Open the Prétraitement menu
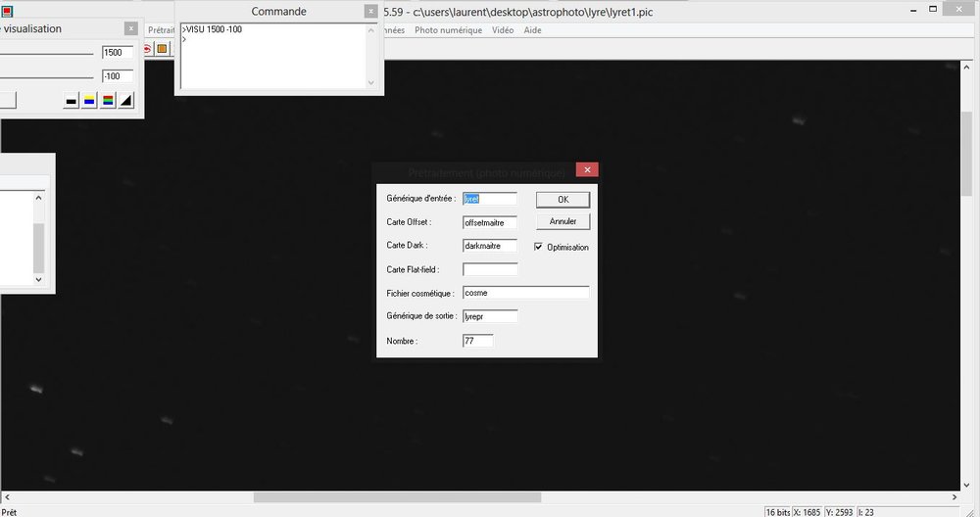The image size is (980, 517). (x=161, y=30)
